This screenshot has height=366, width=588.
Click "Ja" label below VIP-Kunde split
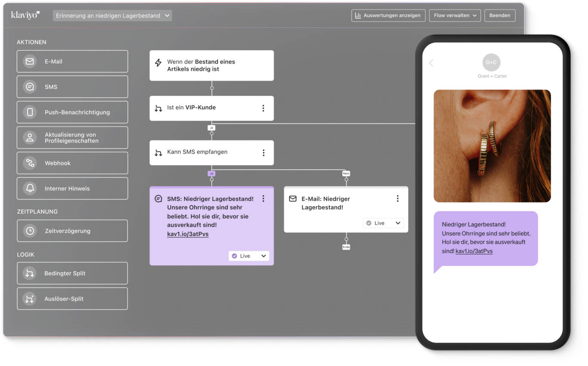pos(211,128)
